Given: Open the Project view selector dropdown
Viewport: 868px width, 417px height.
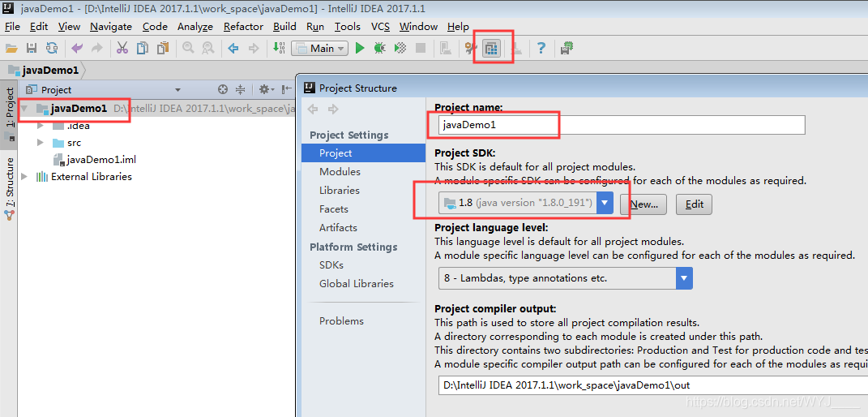Looking at the screenshot, I should (177, 90).
